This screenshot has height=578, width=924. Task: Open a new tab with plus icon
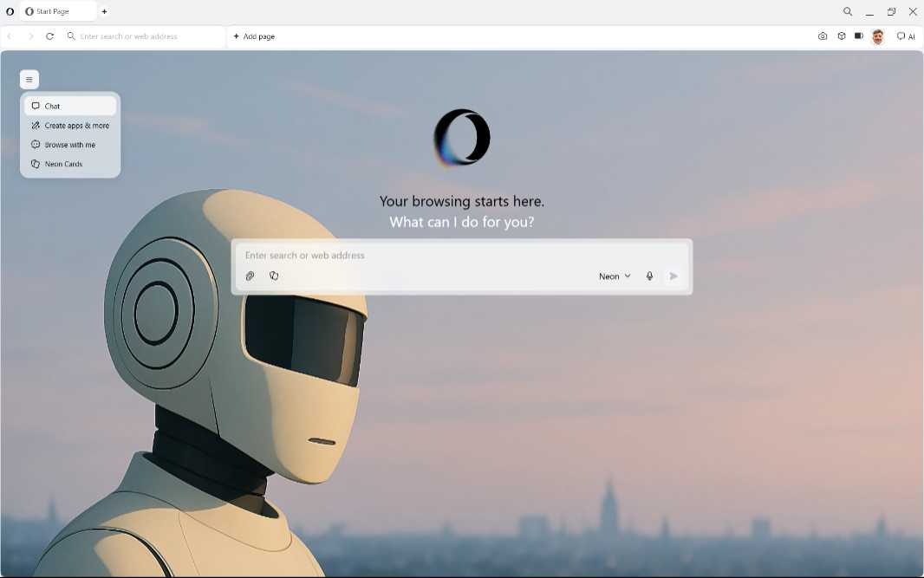pos(104,11)
